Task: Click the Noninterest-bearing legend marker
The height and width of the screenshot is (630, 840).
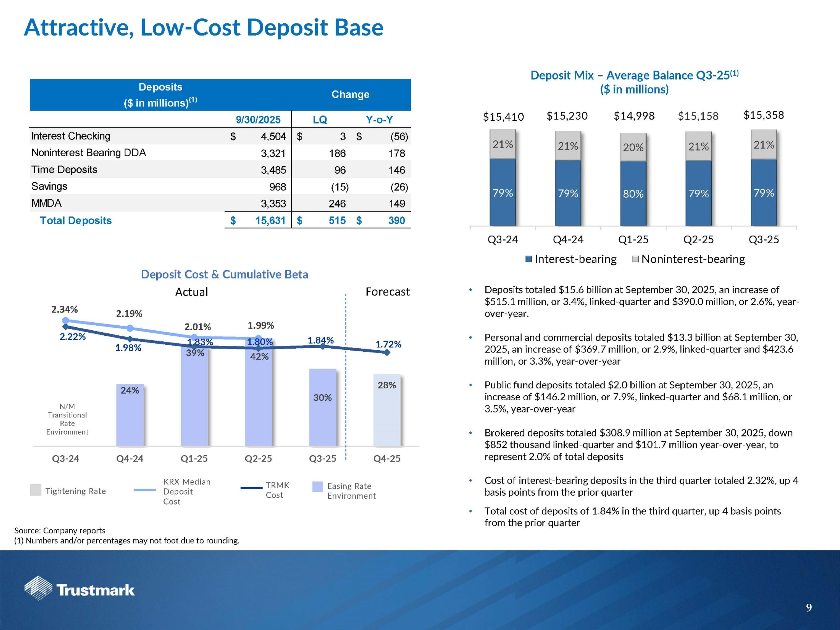Action: coord(635,259)
